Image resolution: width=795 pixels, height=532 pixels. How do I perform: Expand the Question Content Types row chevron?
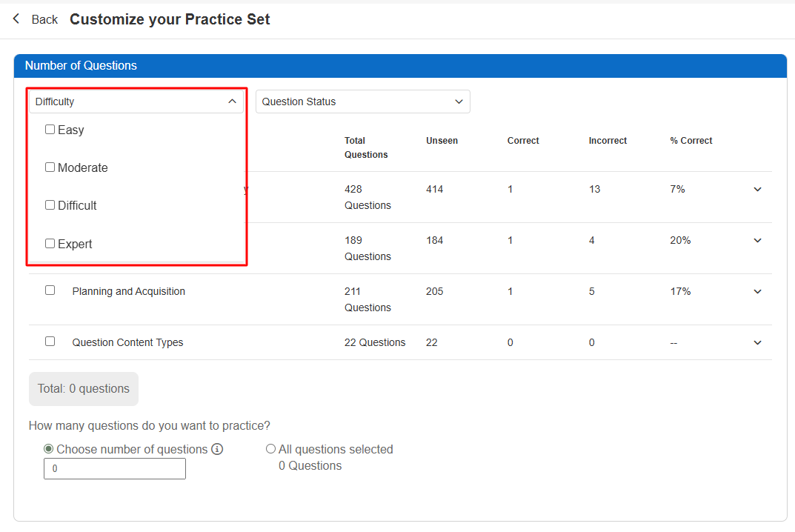coord(757,343)
